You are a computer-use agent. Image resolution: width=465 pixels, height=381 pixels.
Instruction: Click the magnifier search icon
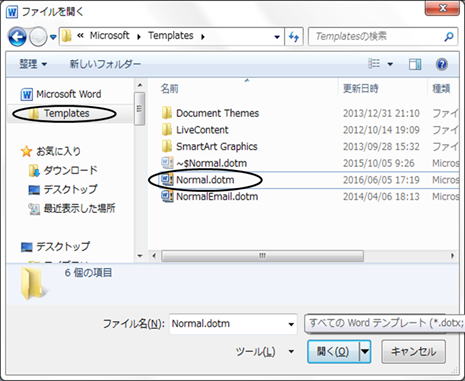pyautogui.click(x=449, y=36)
